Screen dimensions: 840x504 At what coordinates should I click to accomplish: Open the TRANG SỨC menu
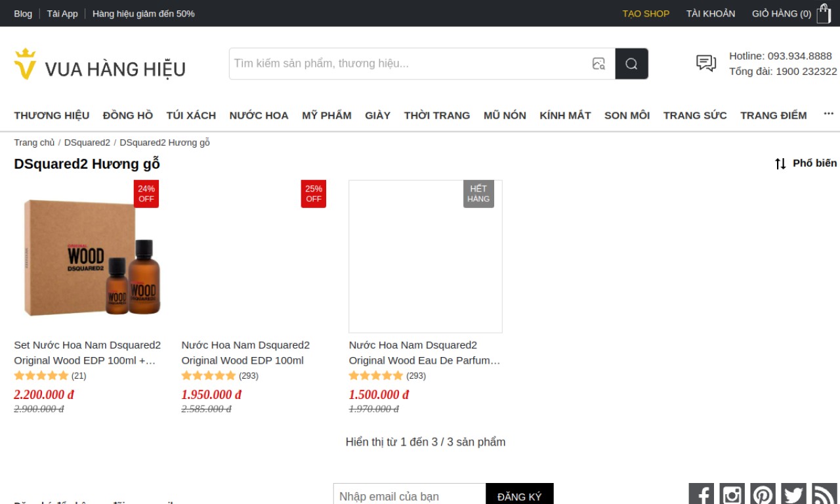[x=695, y=115]
